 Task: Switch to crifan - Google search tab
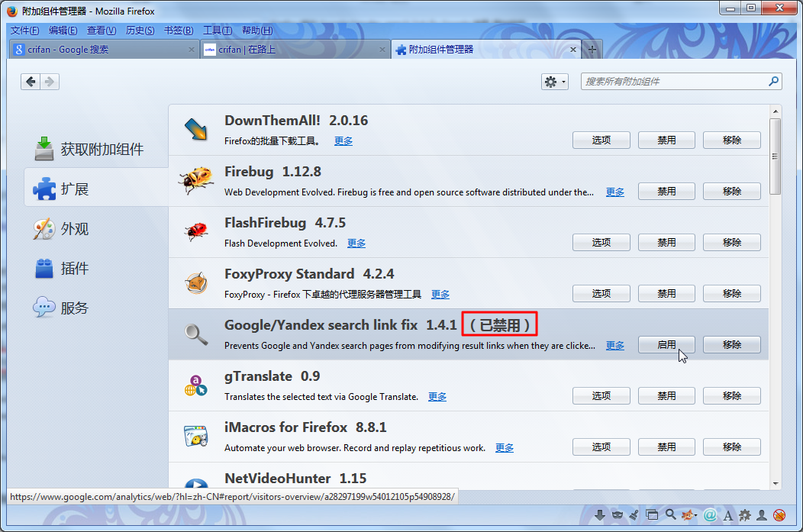tap(105, 49)
